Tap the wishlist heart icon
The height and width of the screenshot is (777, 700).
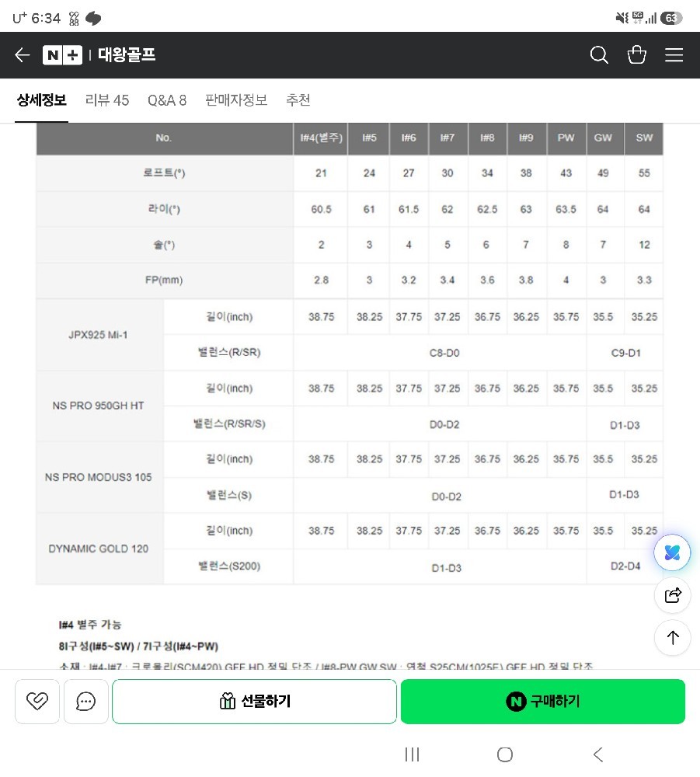coord(37,701)
